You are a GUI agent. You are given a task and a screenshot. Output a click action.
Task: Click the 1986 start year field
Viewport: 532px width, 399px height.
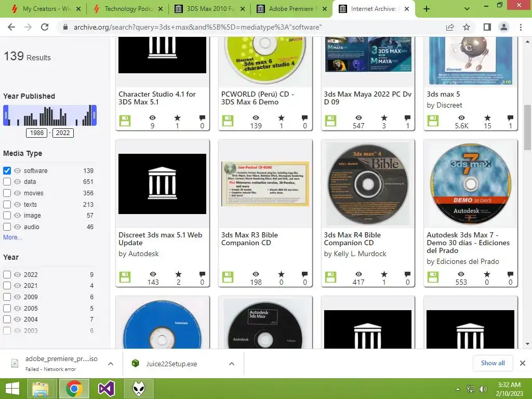[x=37, y=132]
